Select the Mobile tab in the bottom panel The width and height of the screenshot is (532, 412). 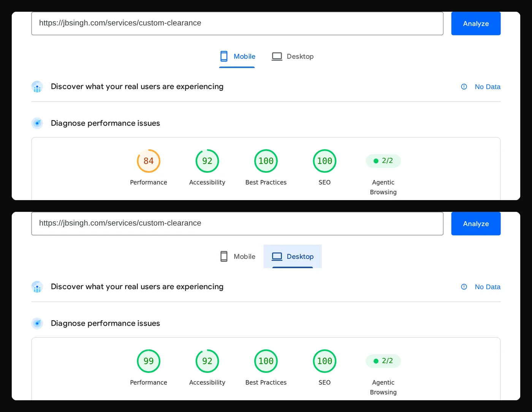click(237, 256)
